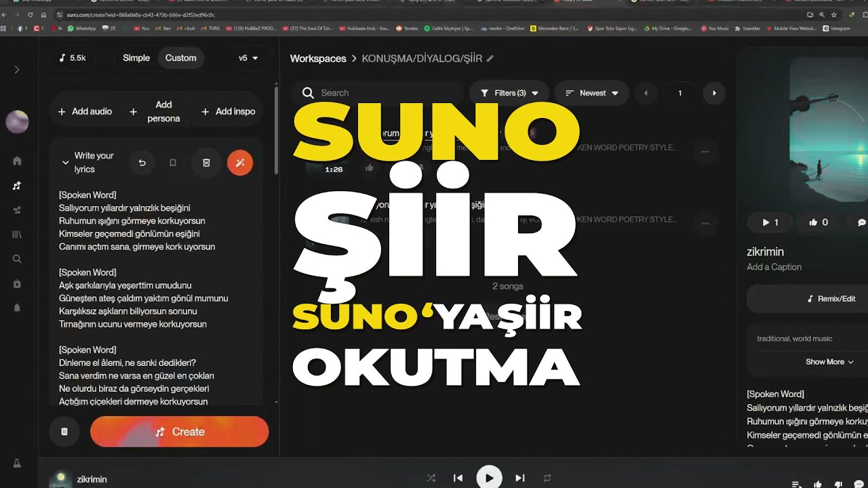Open the Filters (3) dropdown

[x=509, y=93]
